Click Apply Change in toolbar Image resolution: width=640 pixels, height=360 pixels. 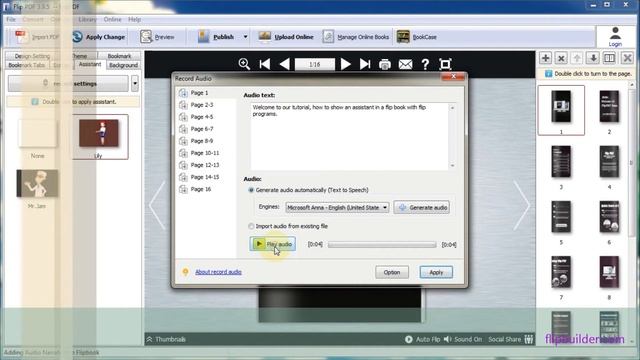pyautogui.click(x=98, y=37)
